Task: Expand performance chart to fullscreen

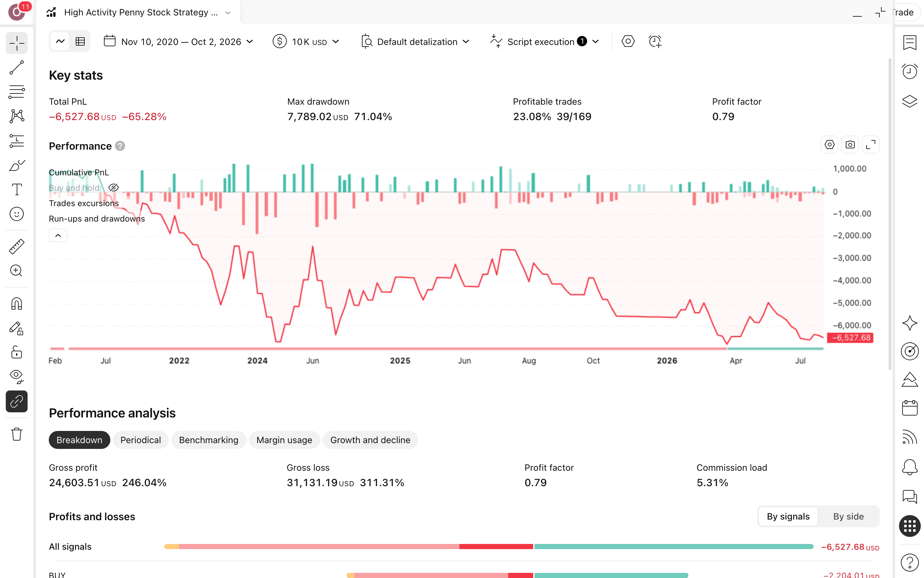Action: pos(870,145)
